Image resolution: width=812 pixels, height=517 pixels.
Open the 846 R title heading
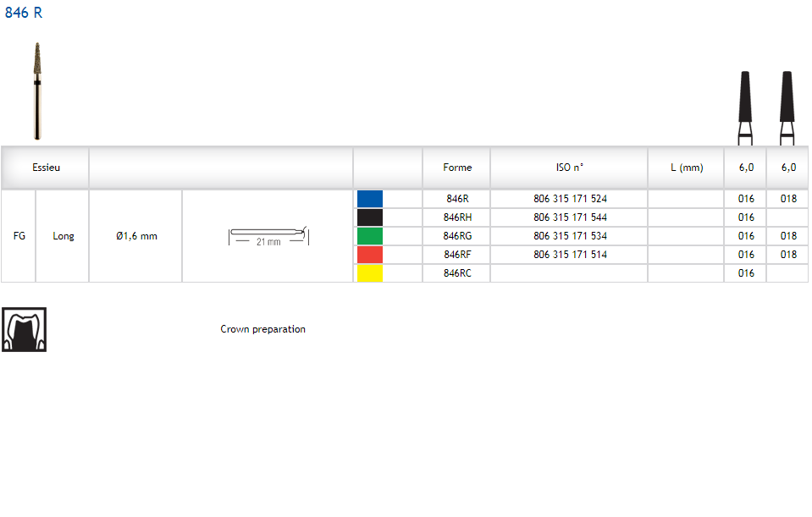(24, 13)
